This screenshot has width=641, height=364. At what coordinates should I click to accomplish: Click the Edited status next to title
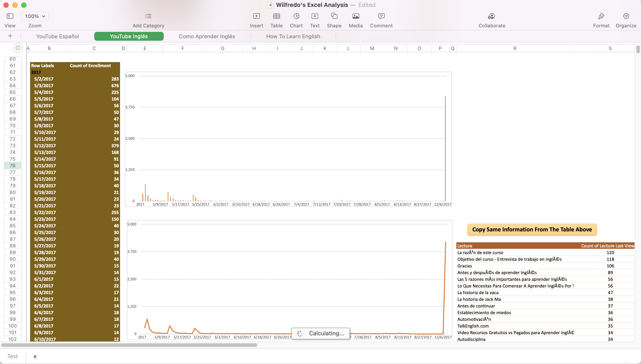coord(367,5)
